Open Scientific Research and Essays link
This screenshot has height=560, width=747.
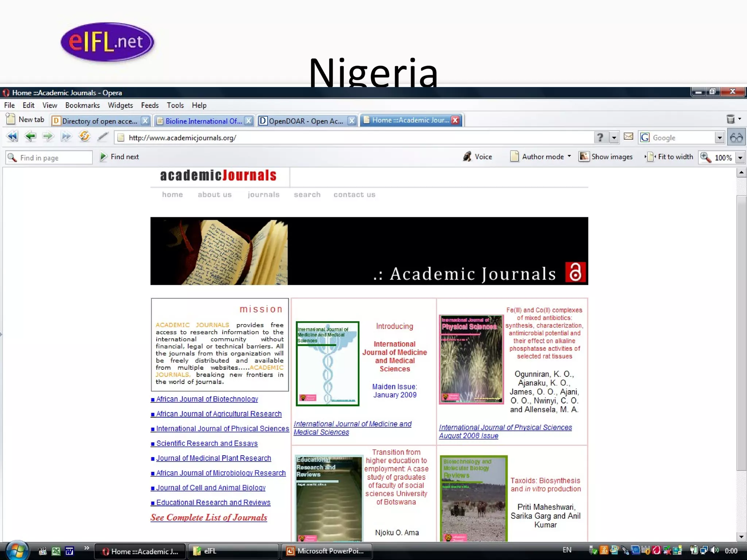[207, 443]
